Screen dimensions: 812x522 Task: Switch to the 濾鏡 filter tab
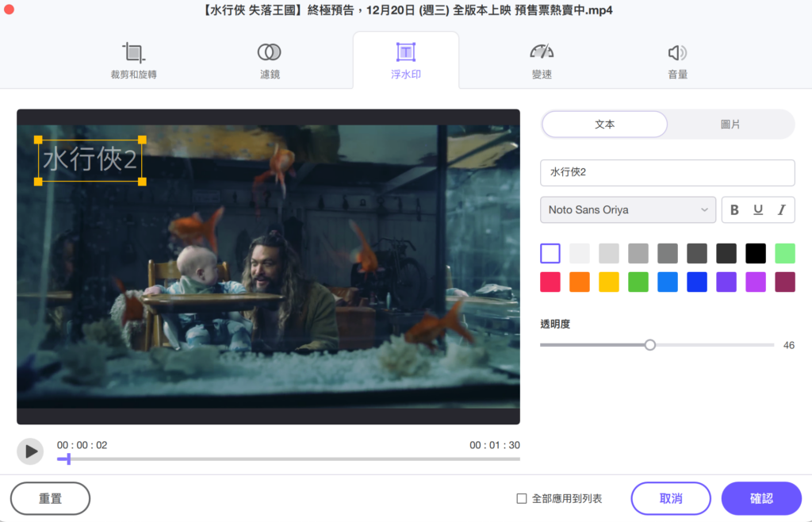click(270, 60)
